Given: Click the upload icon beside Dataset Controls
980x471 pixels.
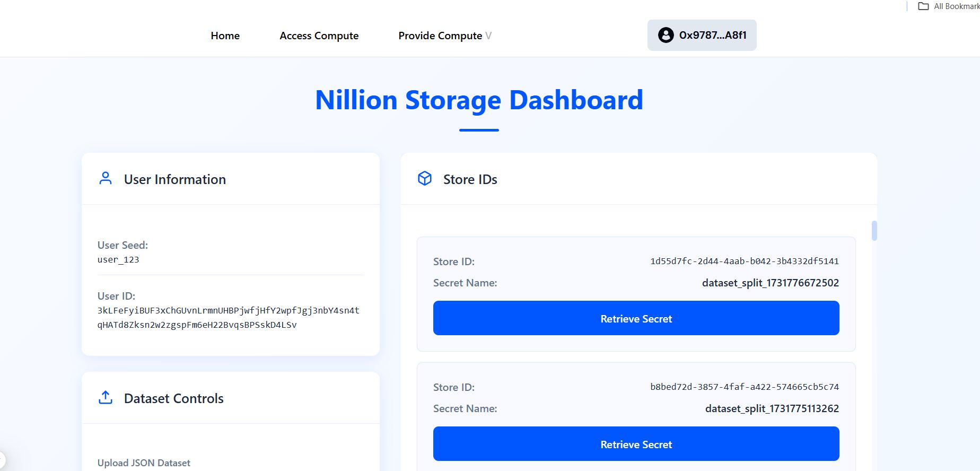Looking at the screenshot, I should click(106, 398).
